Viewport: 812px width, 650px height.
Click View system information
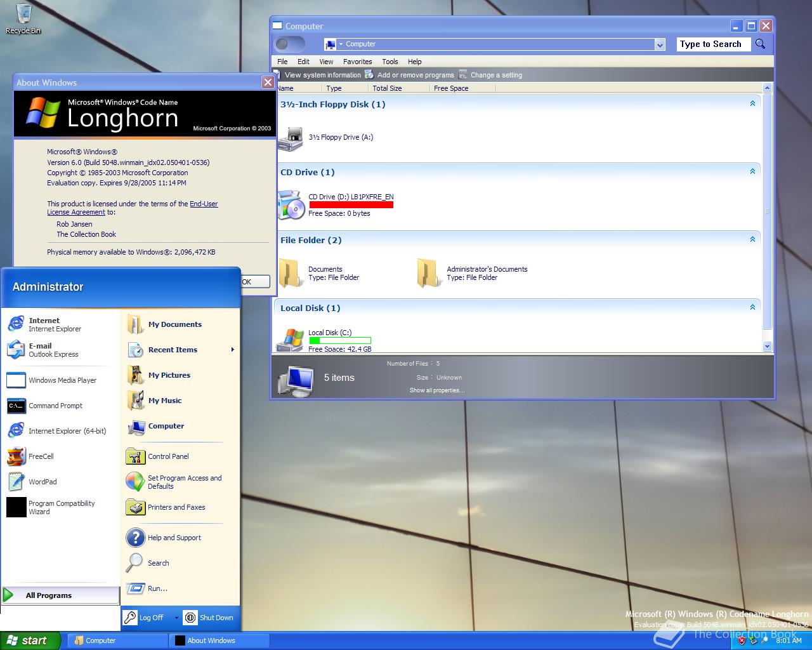point(317,75)
